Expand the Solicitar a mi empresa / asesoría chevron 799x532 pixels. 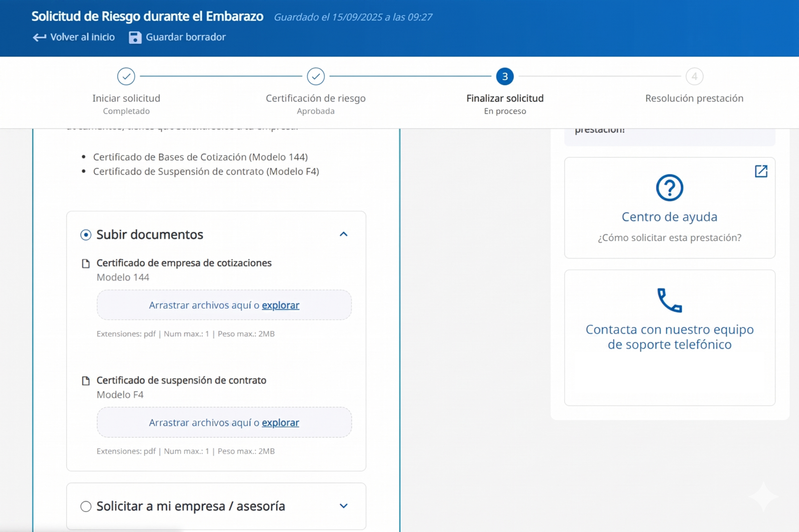click(343, 506)
